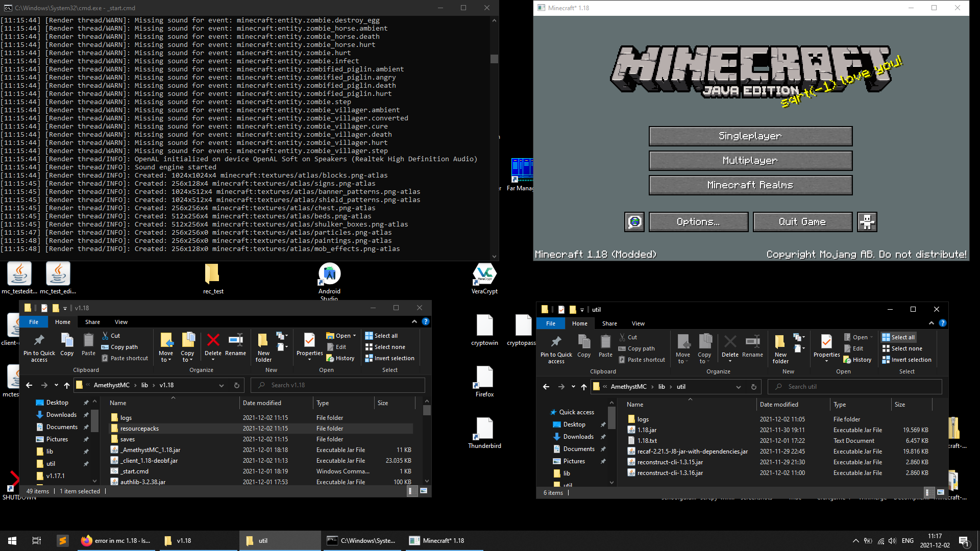Image resolution: width=980 pixels, height=551 pixels.
Task: Collapse the ribbon in the v1.18 window
Action: [414, 321]
